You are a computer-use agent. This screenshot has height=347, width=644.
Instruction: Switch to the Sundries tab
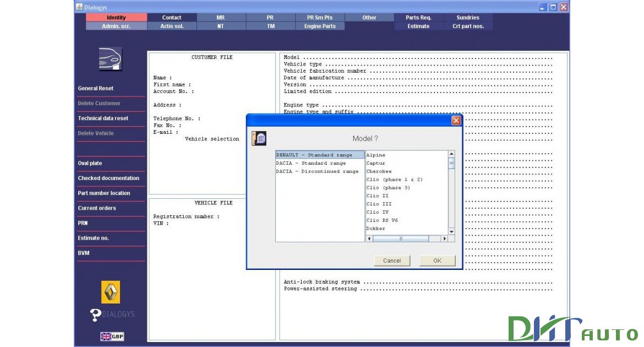[x=468, y=17]
